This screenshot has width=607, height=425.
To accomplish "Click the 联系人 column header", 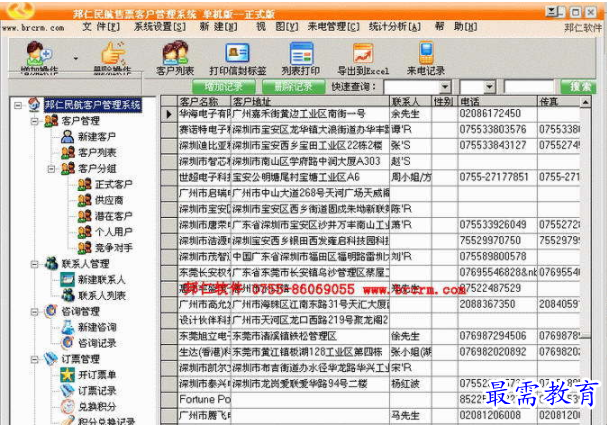I will click(x=410, y=101).
